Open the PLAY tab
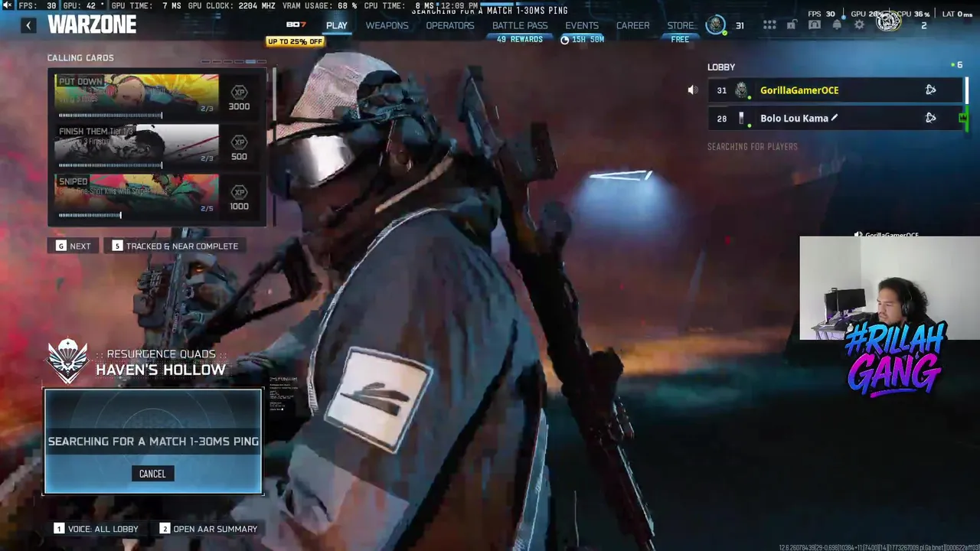 click(337, 25)
